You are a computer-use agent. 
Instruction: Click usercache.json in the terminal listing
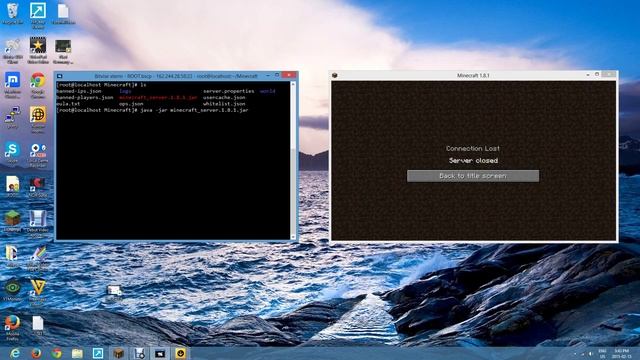(224, 98)
